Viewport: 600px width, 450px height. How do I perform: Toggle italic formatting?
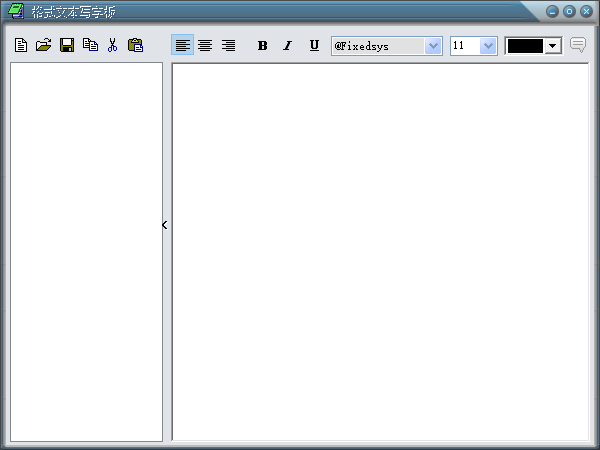[x=287, y=45]
